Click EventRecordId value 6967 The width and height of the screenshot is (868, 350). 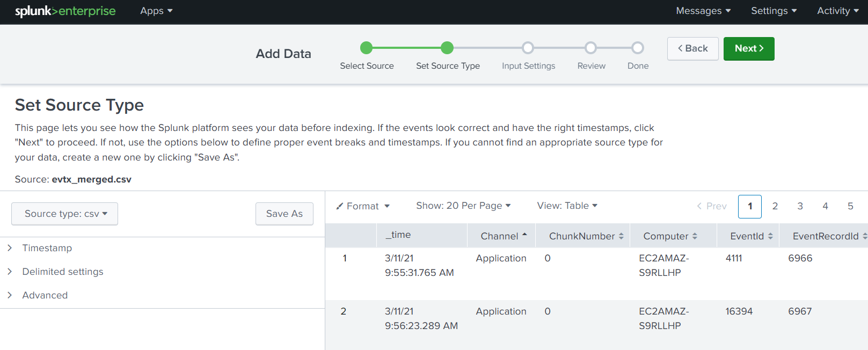click(800, 311)
